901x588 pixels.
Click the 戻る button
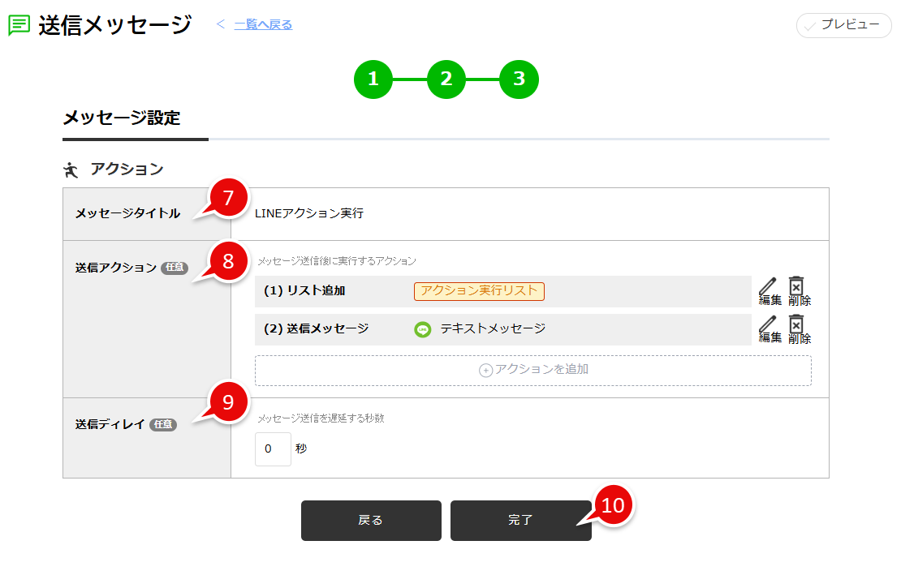371,521
